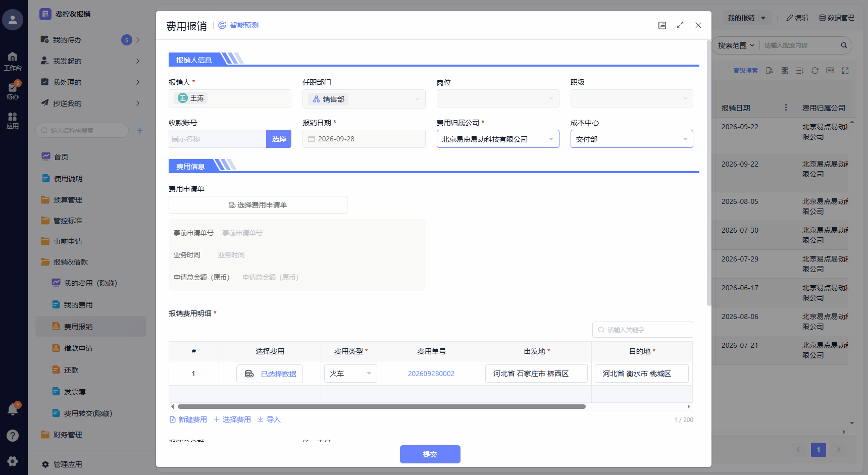Click the 已选择数据 button in row 1

click(270, 374)
